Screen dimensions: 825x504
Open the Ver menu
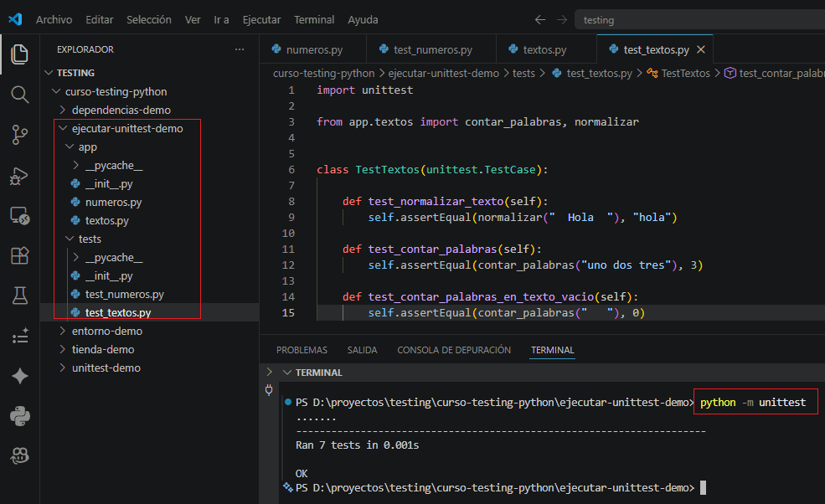(x=193, y=19)
